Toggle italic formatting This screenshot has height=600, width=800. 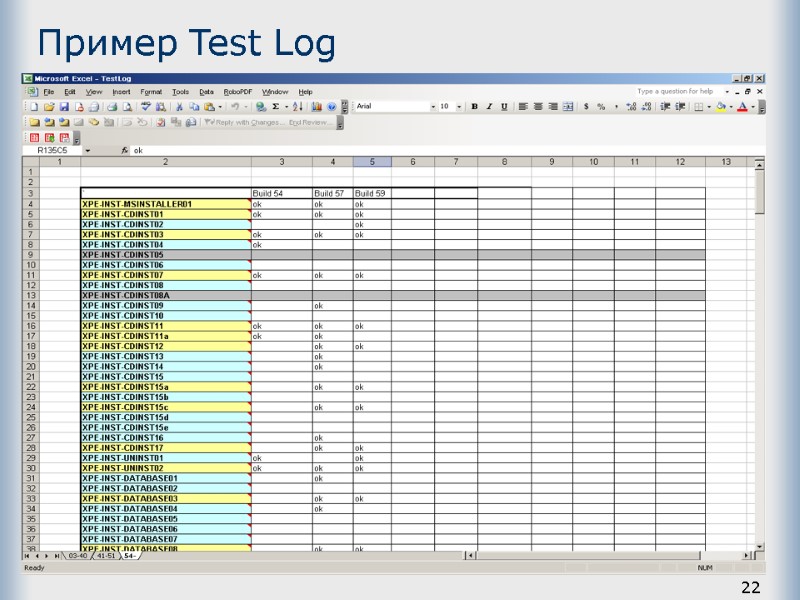tap(489, 105)
